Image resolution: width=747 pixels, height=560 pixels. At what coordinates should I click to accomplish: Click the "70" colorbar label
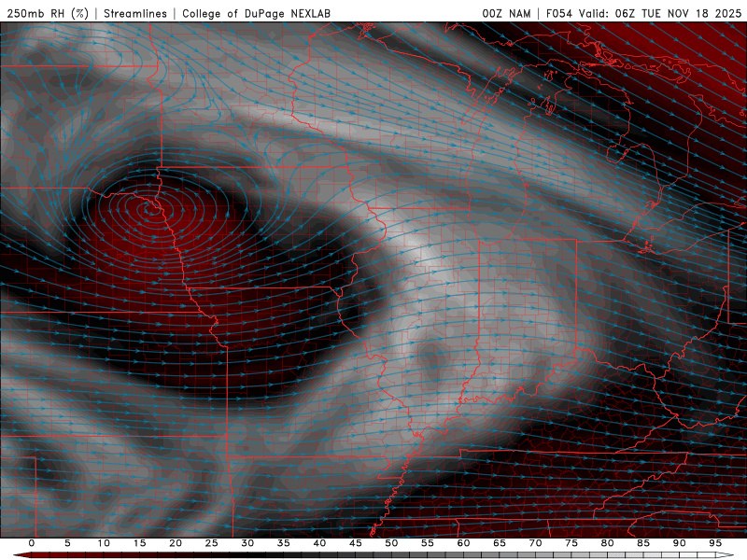click(x=535, y=543)
